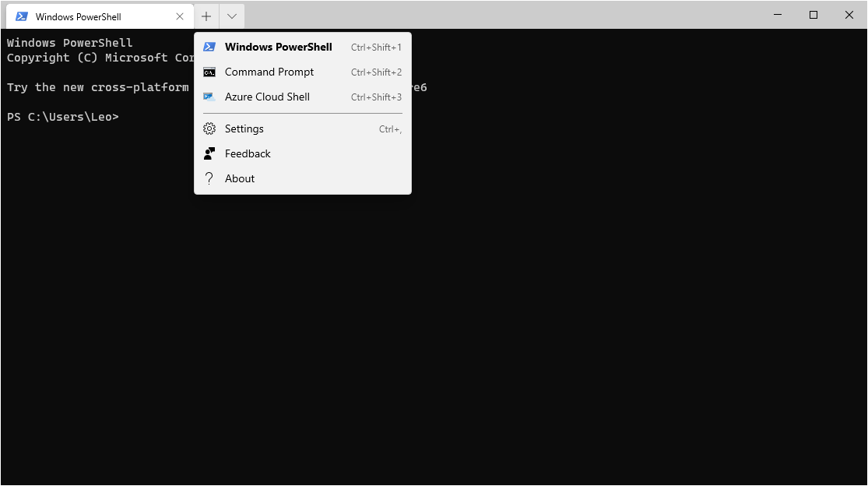
Task: Send Feedback via the menu
Action: coord(246,153)
